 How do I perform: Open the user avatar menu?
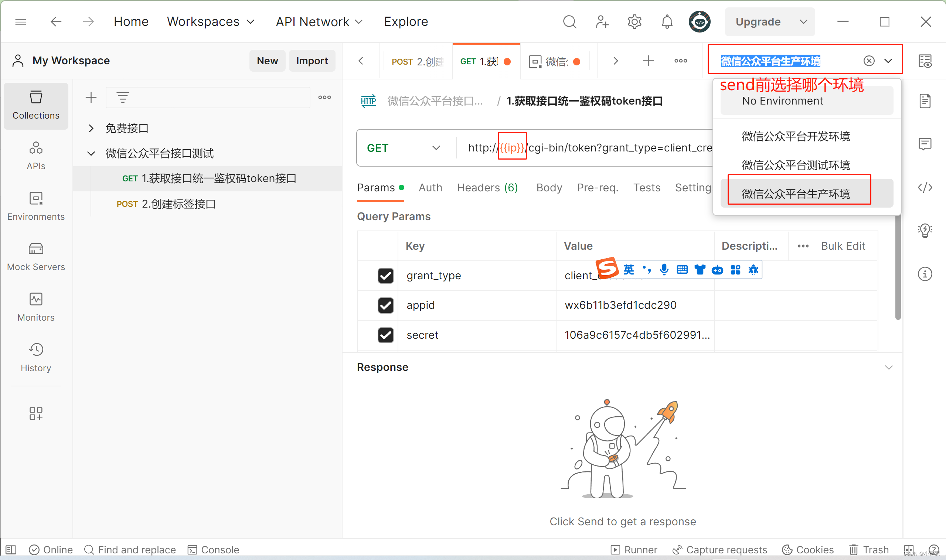click(x=700, y=22)
